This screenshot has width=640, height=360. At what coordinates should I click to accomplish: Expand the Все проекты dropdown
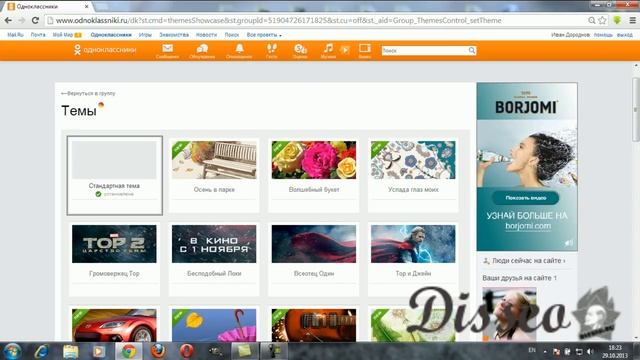tap(264, 35)
